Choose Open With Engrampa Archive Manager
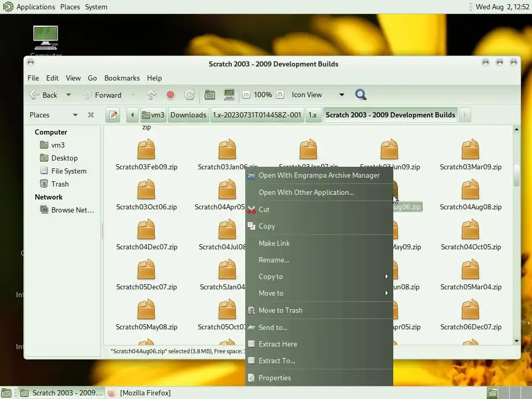The image size is (532, 399). click(x=319, y=176)
